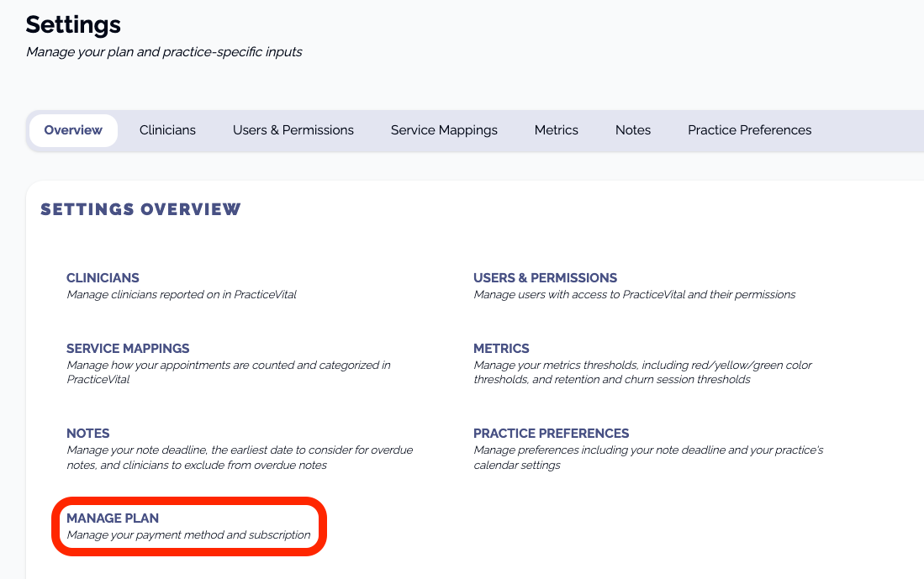
Task: Click the SERVICE MAPPINGS overview link
Action: 128,349
